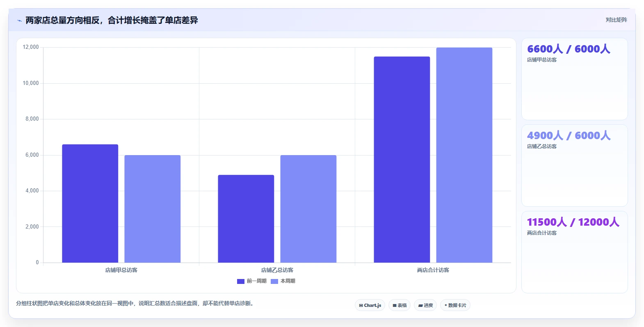Screen dimensions: 644x327
Task: Toggle the 本周期 legend swatch
Action: coord(274,281)
